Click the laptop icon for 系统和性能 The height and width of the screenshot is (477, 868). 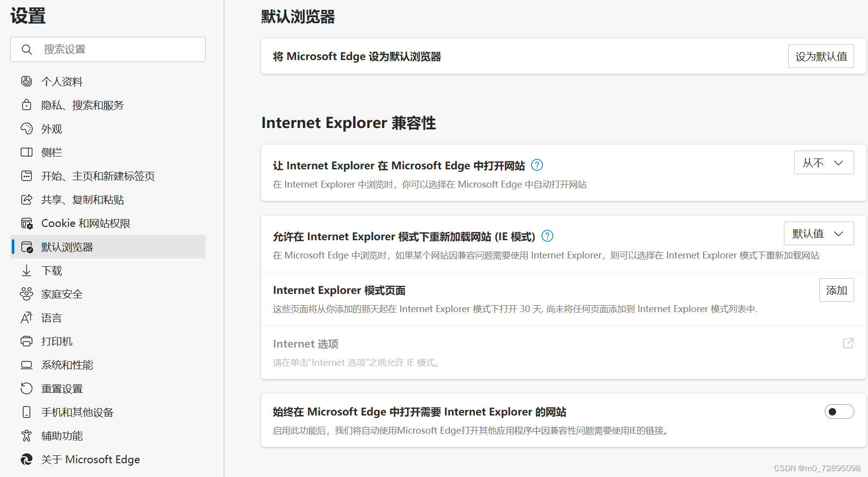pos(27,365)
